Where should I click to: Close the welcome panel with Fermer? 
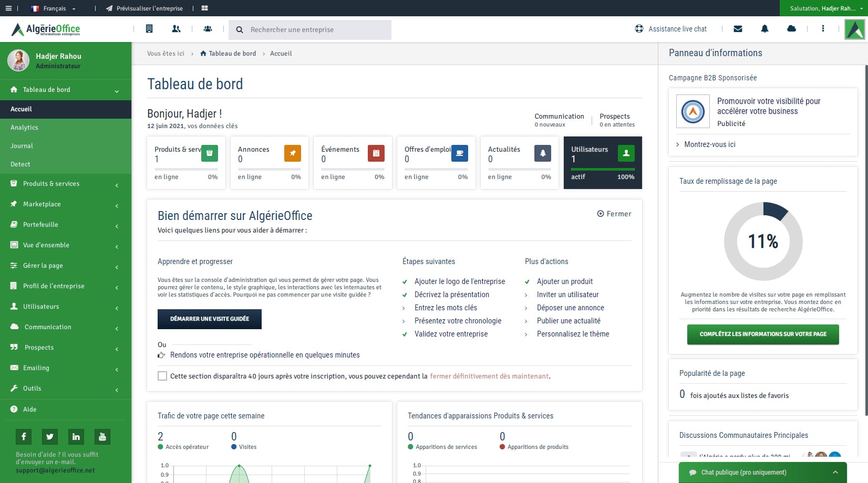614,214
